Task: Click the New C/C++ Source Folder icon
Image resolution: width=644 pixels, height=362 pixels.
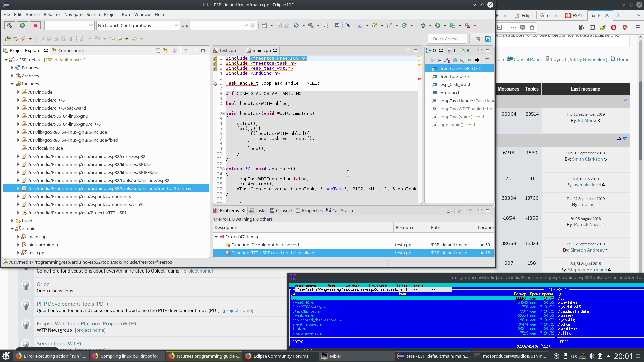Action: click(375, 25)
